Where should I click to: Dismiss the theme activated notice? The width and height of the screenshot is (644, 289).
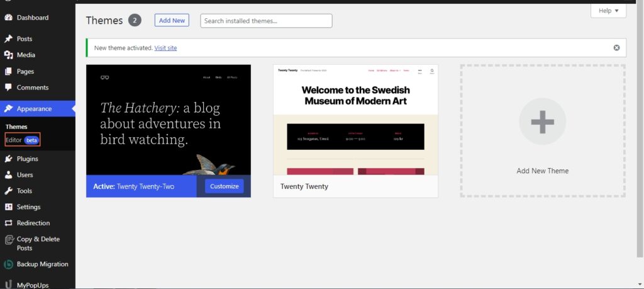(616, 48)
